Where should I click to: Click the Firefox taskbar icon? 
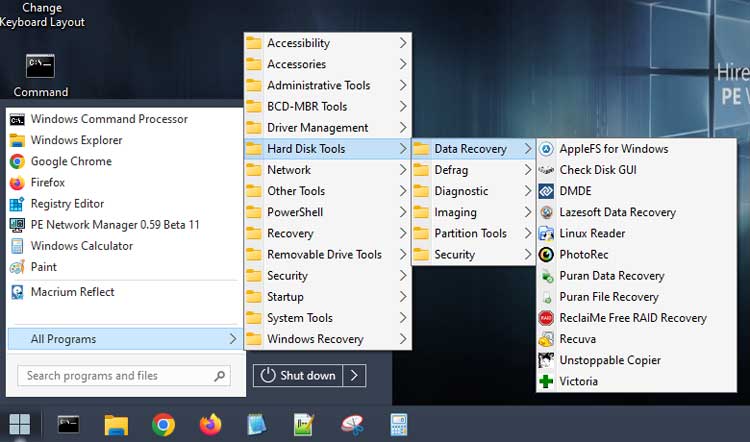click(210, 424)
